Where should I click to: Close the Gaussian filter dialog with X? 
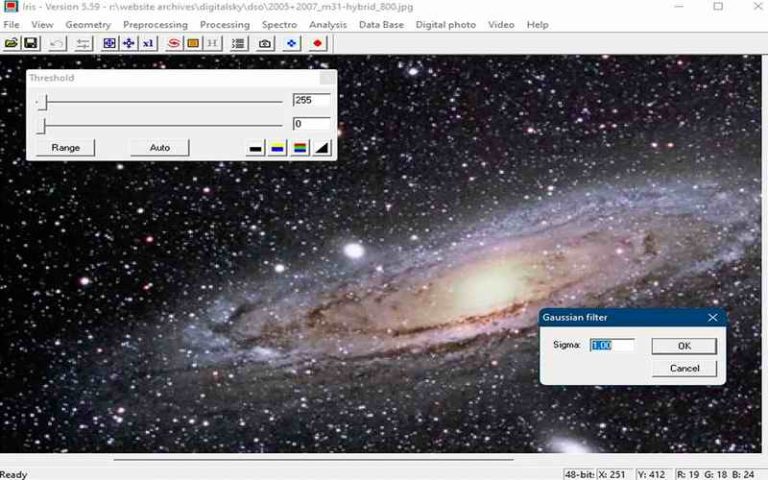[713, 318]
